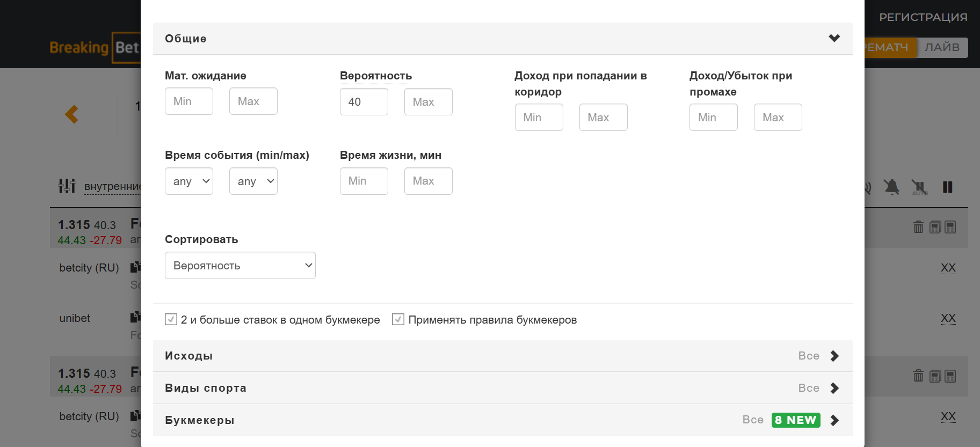The height and width of the screenshot is (447, 980).
Task: Toggle the crossed-out auto-pause icon
Action: coord(919,187)
